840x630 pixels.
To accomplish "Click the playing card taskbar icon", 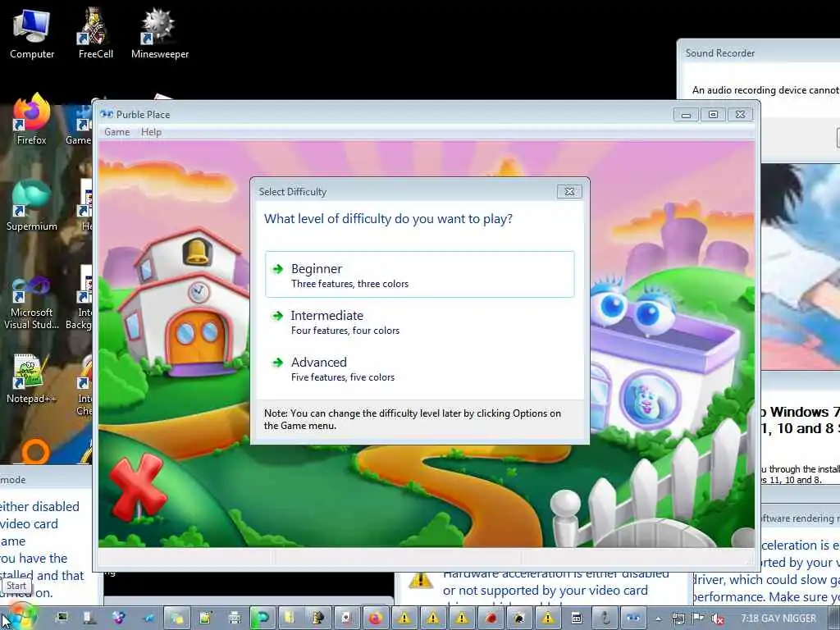I will tap(347, 619).
